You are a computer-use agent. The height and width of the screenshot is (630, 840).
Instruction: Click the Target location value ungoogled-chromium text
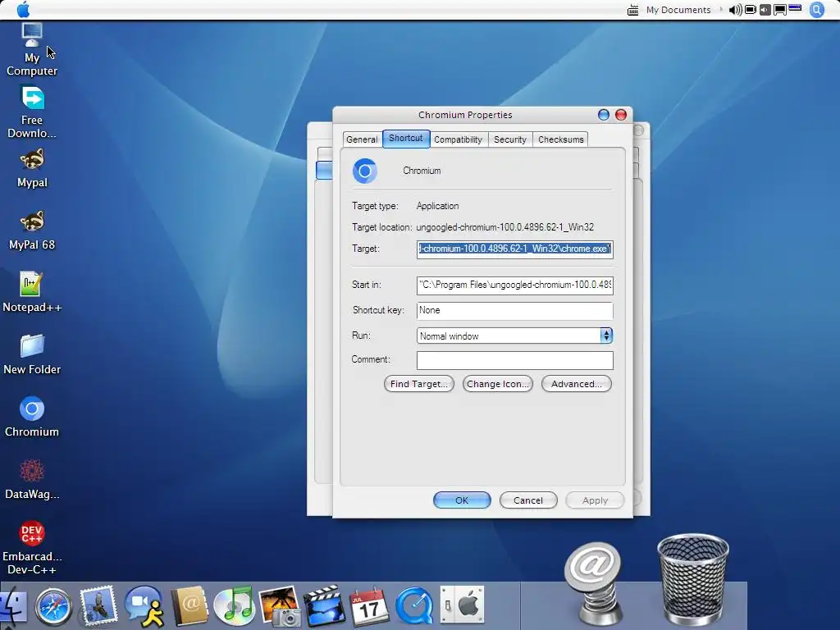coord(504,227)
